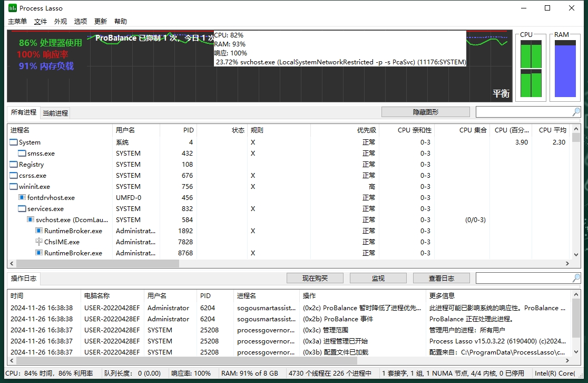Screen dimensions: 588x383
Task: Open the 外观 menu
Action: pyautogui.click(x=61, y=22)
